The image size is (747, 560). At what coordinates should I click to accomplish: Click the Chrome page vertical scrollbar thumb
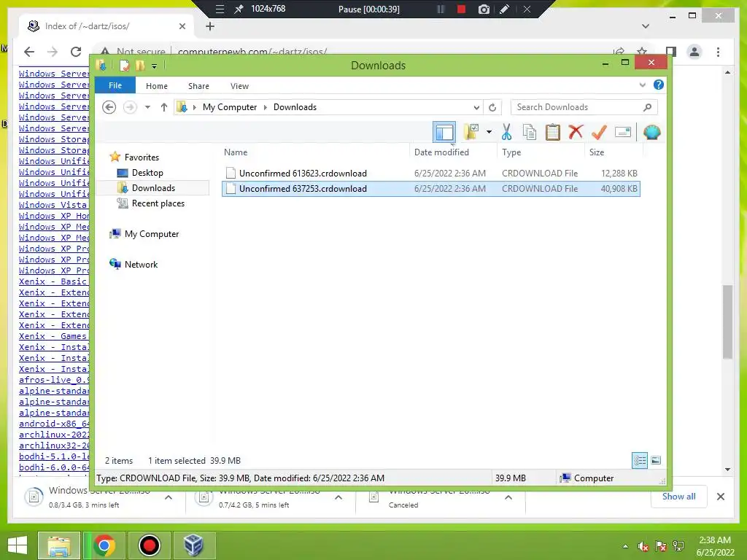[727, 322]
